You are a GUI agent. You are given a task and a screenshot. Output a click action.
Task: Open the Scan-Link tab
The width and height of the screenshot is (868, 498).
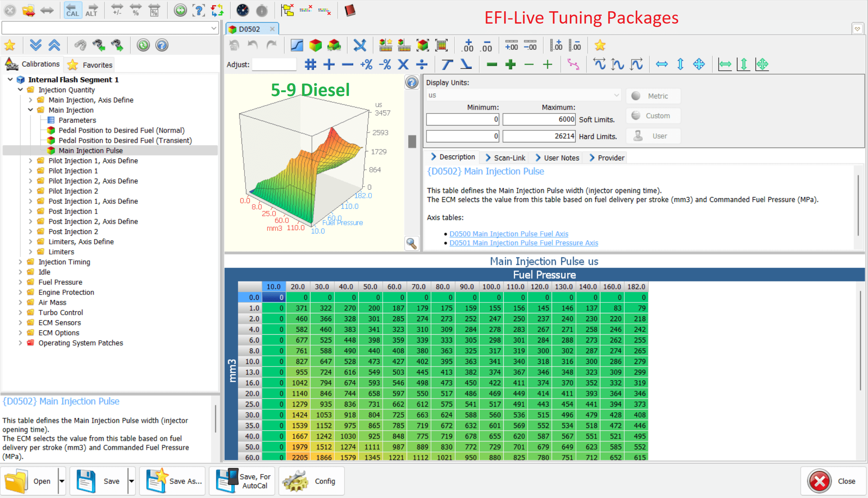(x=505, y=158)
